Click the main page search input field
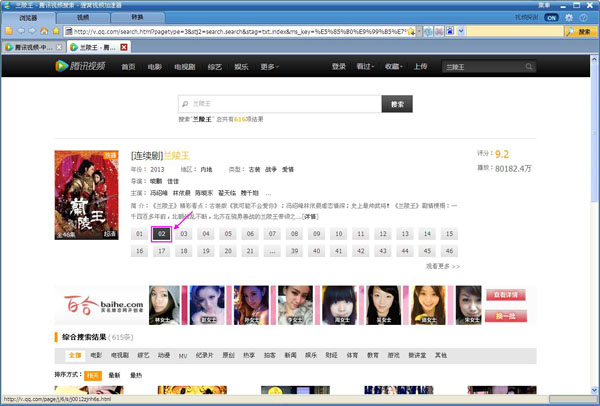Viewport: 600px width, 406px height. coord(280,104)
